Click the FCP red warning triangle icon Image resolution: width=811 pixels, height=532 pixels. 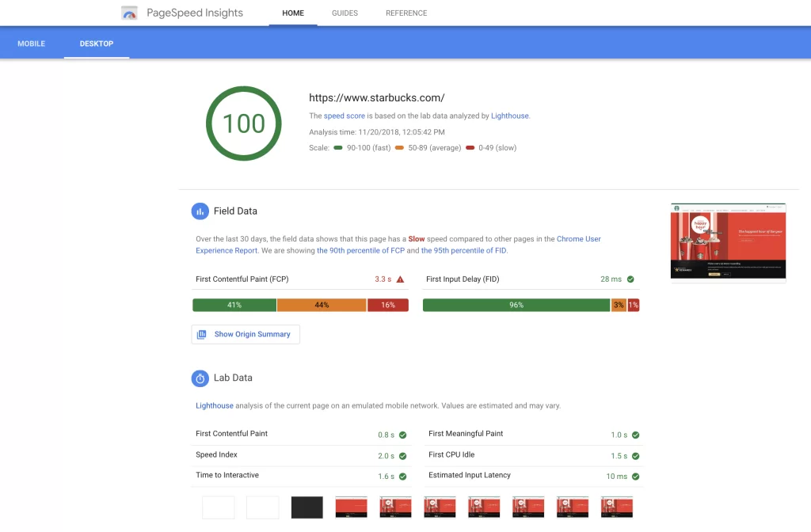coord(400,279)
